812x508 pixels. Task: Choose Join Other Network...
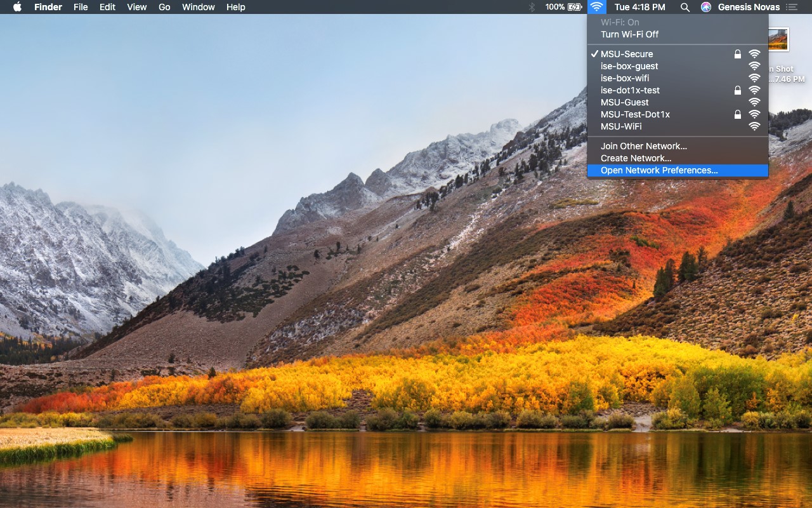point(643,146)
